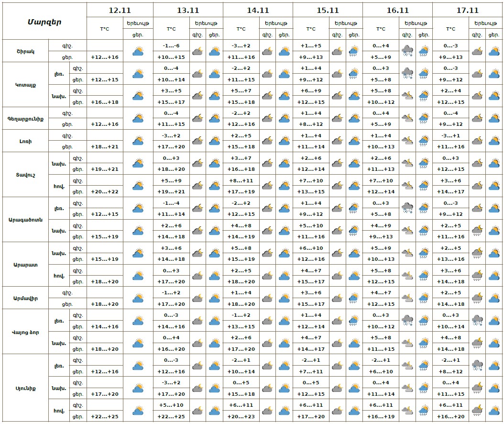Click the Լոռի region name
The width and height of the screenshot is (504, 424).
26,141
